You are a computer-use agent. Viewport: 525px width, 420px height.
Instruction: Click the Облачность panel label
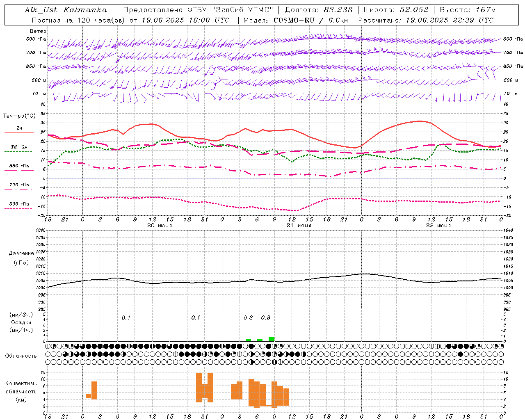(x=21, y=356)
